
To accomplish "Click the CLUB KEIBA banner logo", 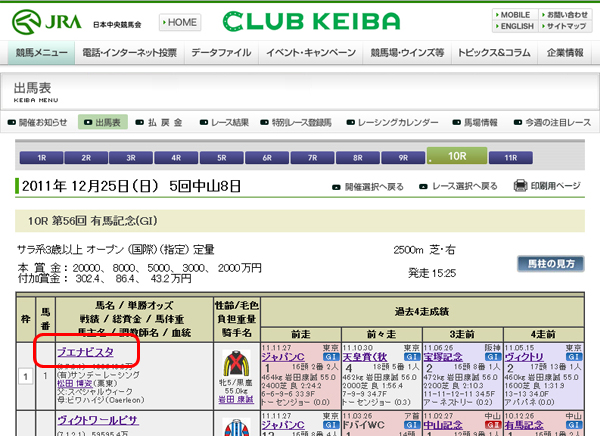I will [311, 21].
